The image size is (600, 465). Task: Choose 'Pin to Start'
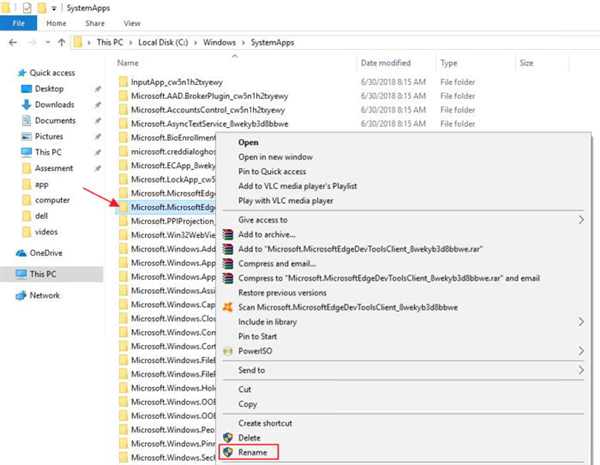[258, 336]
